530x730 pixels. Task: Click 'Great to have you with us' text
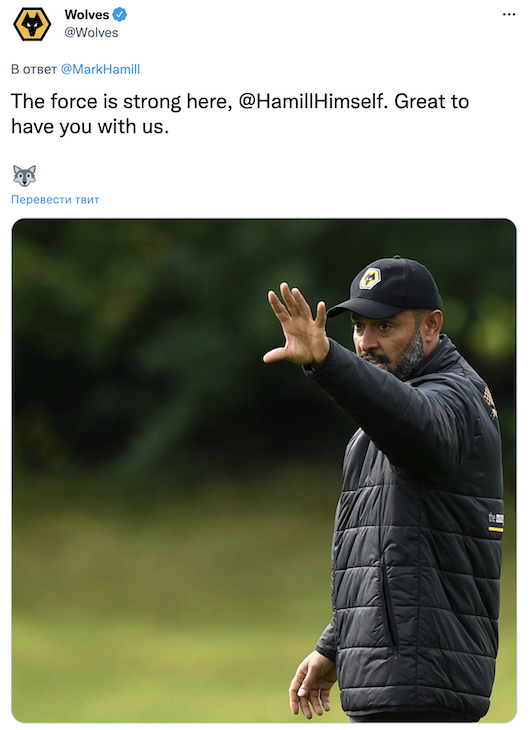tap(240, 114)
